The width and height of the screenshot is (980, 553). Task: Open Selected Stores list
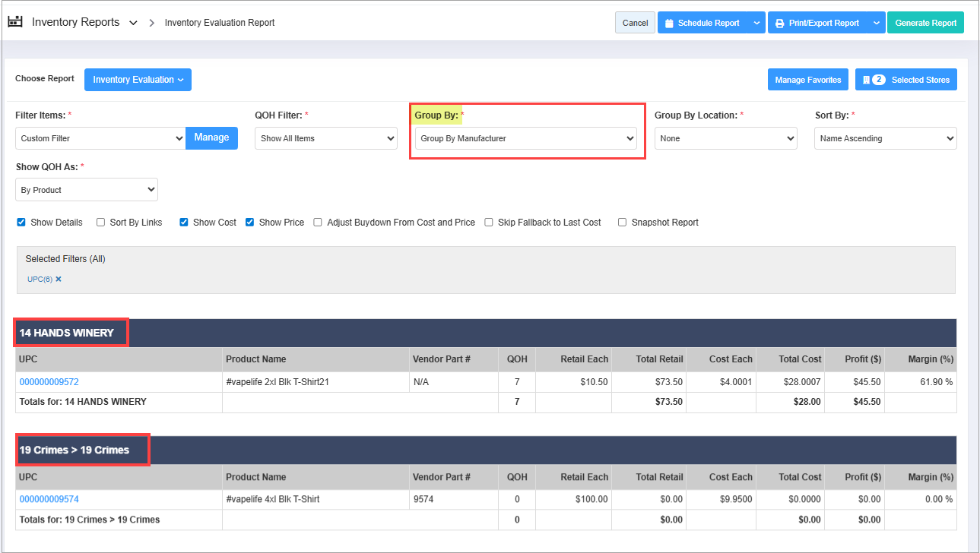(x=906, y=80)
